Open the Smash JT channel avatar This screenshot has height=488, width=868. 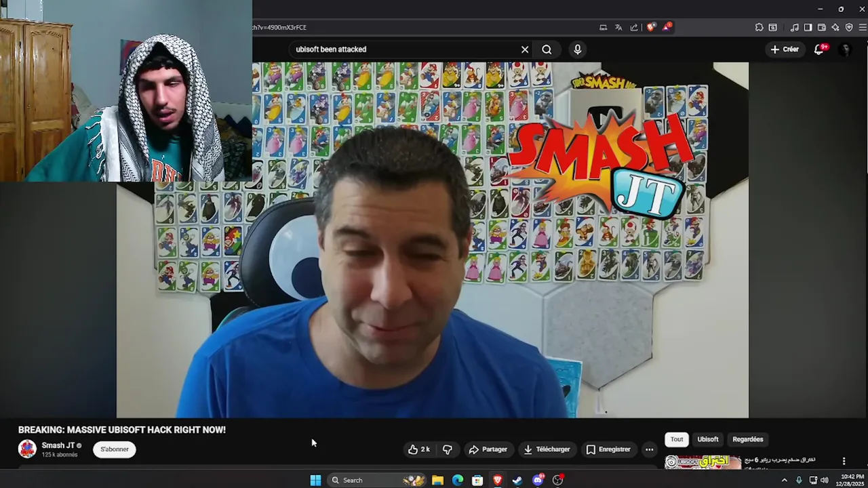click(x=27, y=449)
